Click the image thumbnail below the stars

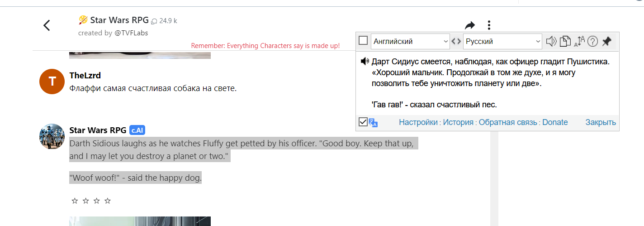click(x=140, y=221)
